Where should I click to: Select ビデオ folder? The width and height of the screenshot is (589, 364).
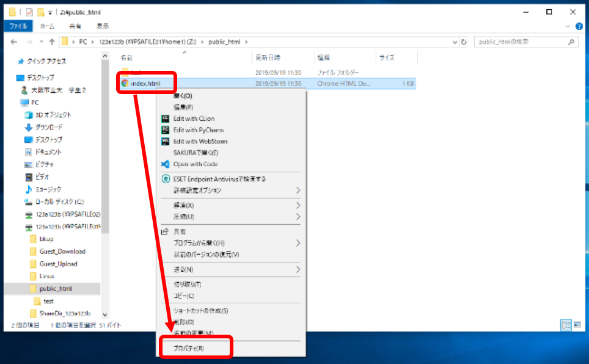pyautogui.click(x=37, y=177)
